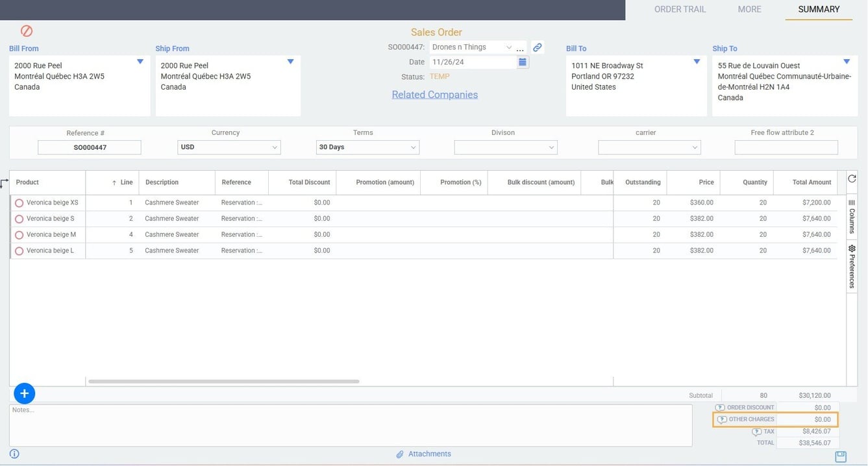Screen dimensions: 868x466
Task: Click the Order Discount comment icon
Action: (720, 408)
